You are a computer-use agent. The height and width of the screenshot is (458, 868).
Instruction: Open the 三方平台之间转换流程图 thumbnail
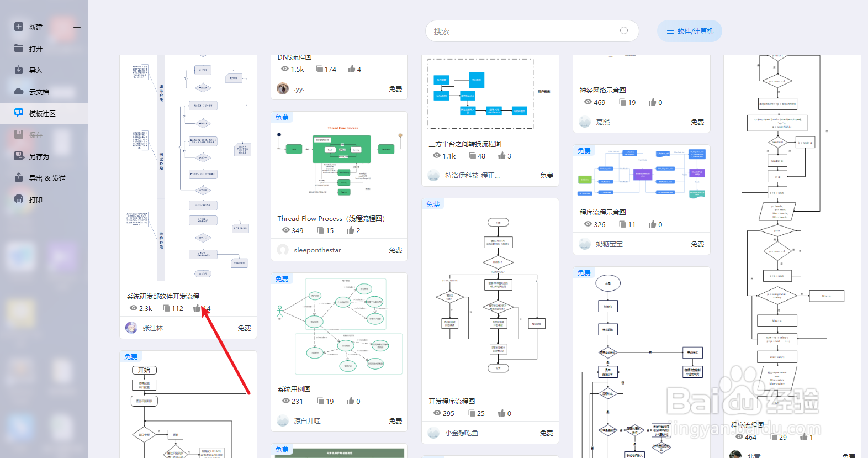(x=490, y=94)
